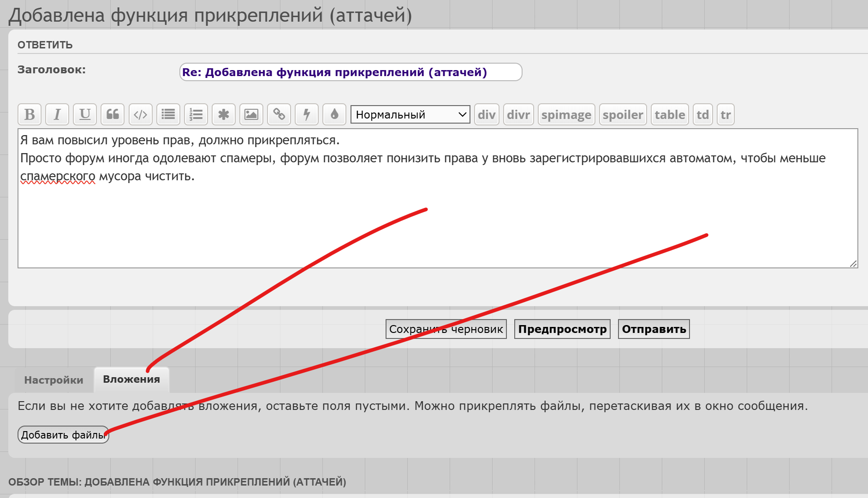Click the misspelled word спамерского

58,176
